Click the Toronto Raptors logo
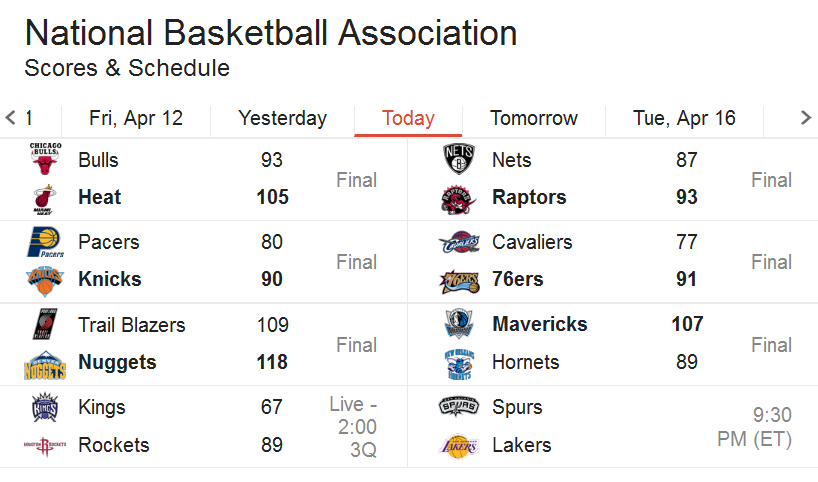Image resolution: width=818 pixels, height=482 pixels. coord(458,200)
